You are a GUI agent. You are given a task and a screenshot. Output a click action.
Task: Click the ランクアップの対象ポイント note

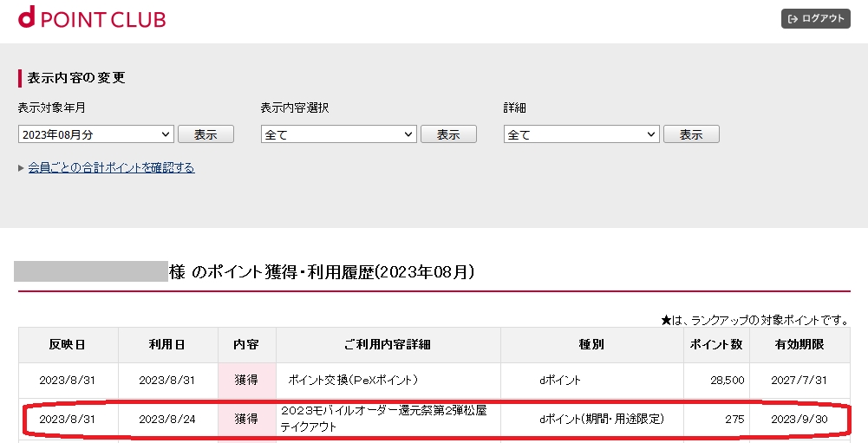(754, 320)
